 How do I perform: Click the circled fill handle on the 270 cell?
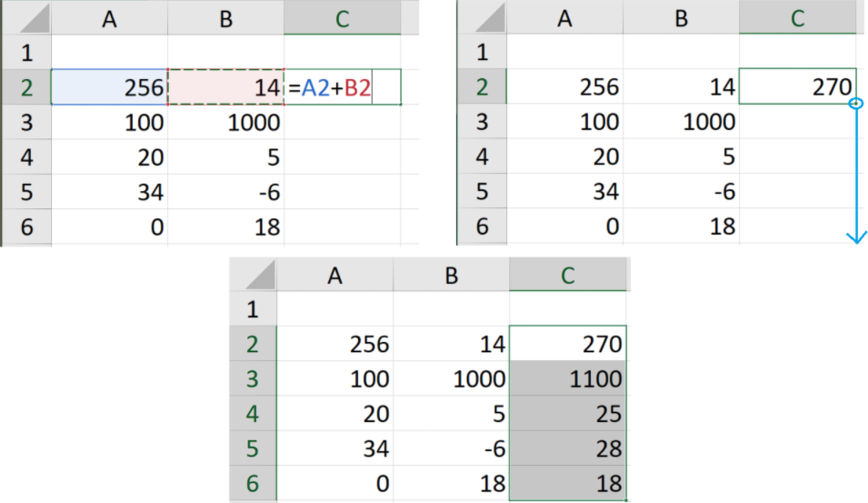[x=855, y=105]
